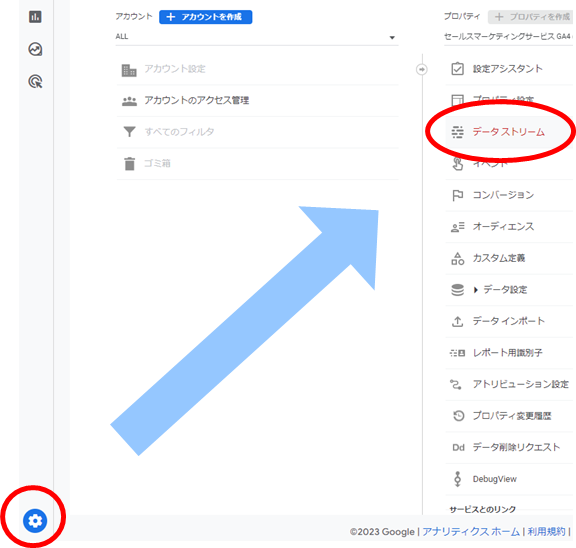Click the カスタム定義 shapes icon

[457, 258]
